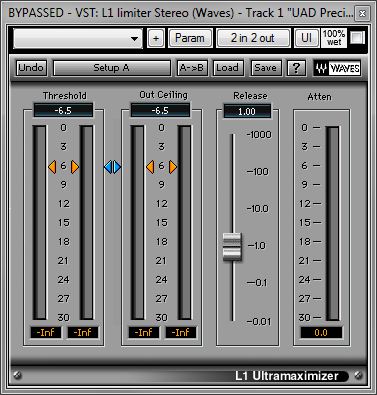Switch the Setup A button

(x=112, y=68)
